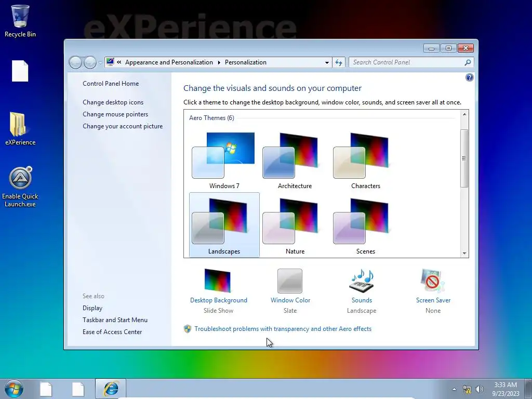Open recent pages dropdown next to Forward
The height and width of the screenshot is (399, 532).
click(x=100, y=63)
